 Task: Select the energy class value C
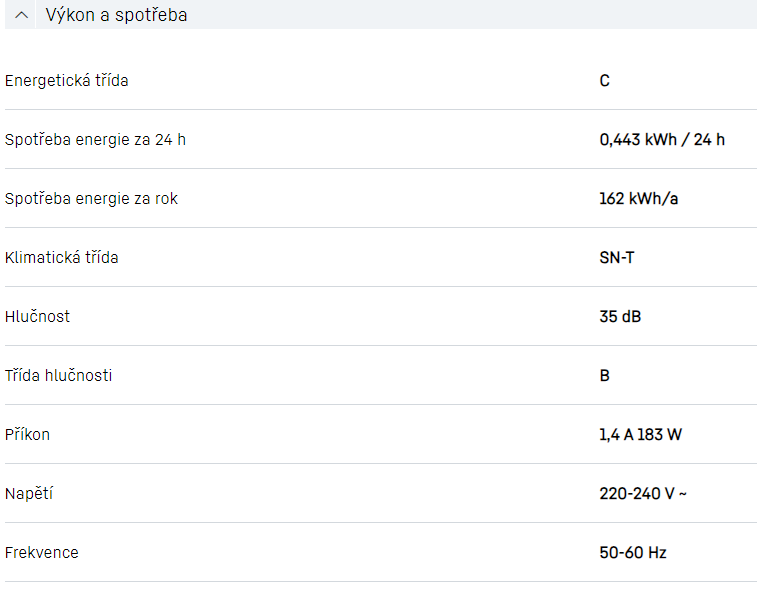(x=604, y=80)
